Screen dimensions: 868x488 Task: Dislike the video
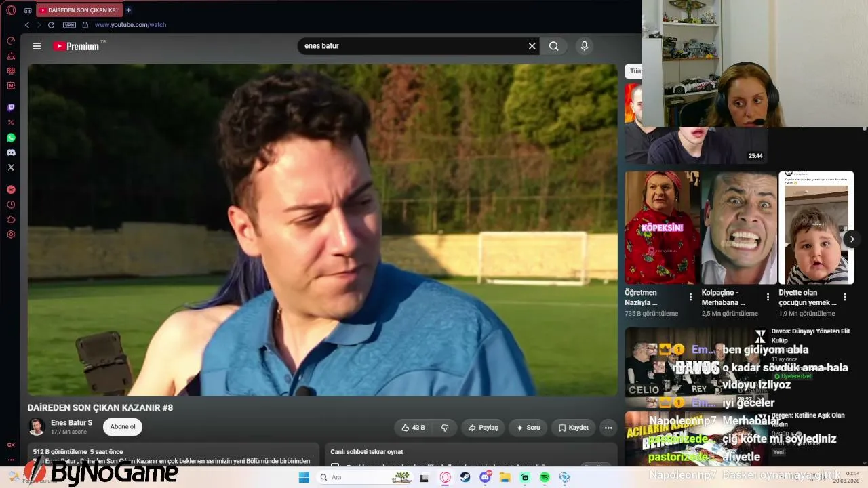445,428
